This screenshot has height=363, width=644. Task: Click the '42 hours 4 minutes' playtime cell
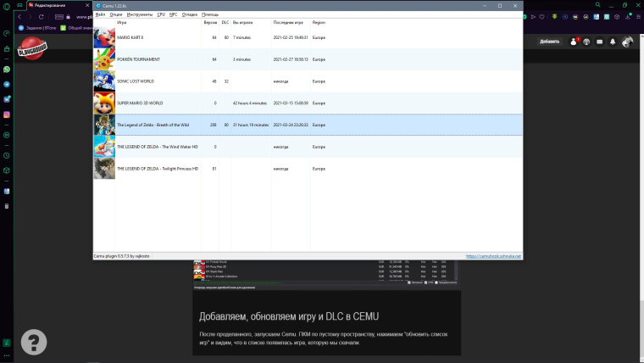[x=250, y=103]
